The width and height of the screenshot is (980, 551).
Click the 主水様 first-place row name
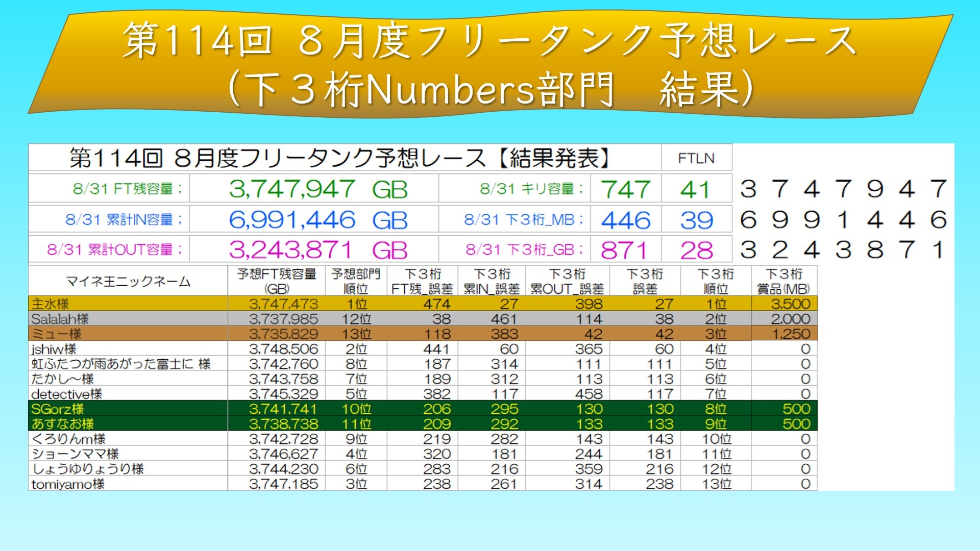50,304
